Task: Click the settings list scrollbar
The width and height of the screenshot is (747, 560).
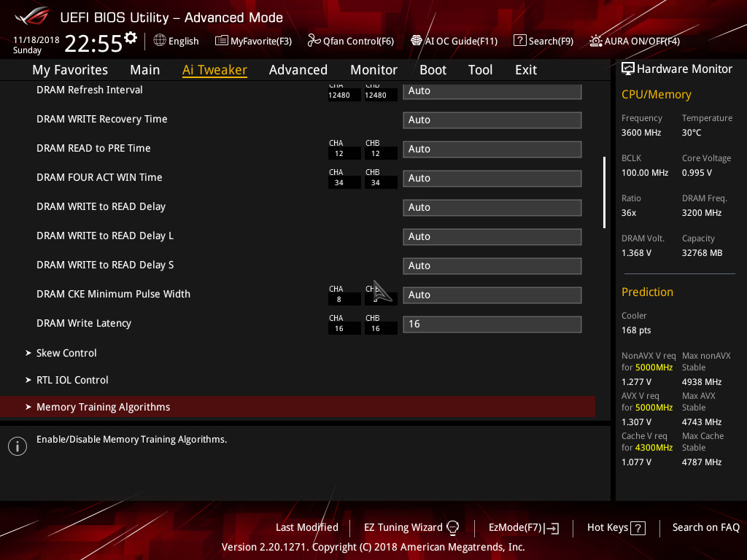Action: [605, 192]
